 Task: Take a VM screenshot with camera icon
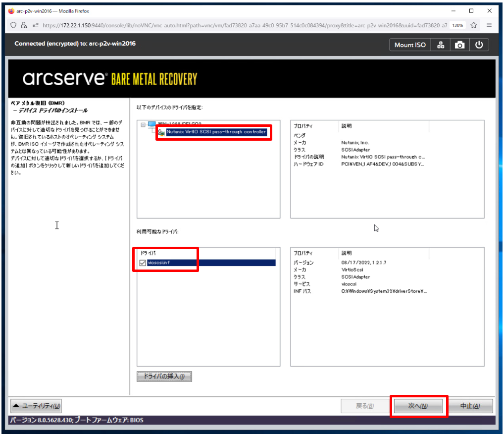pyautogui.click(x=459, y=45)
